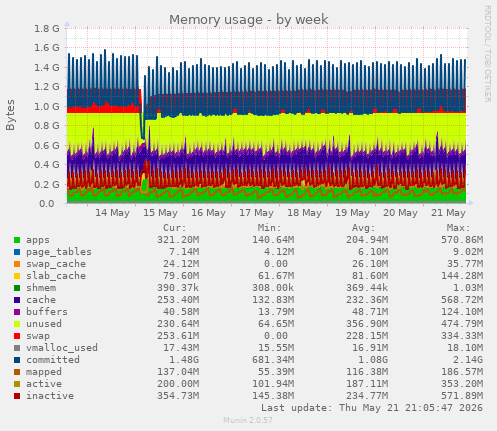Viewport: 497px width, 431px height.
Task: Click the dark red inactive legend swatch
Action: point(17,396)
